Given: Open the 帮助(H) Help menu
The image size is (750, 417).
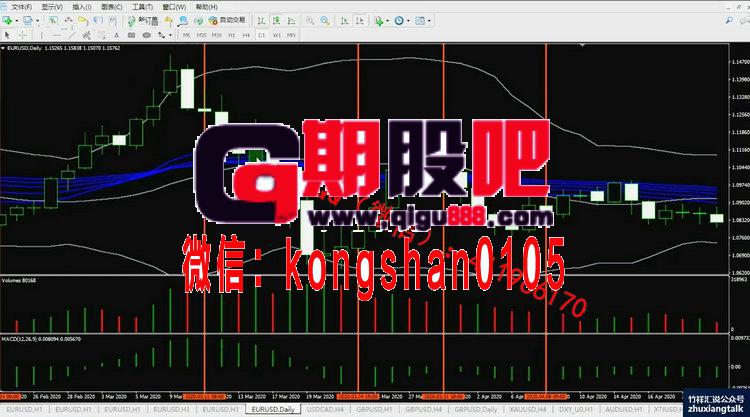Looking at the screenshot, I should pyautogui.click(x=207, y=7).
